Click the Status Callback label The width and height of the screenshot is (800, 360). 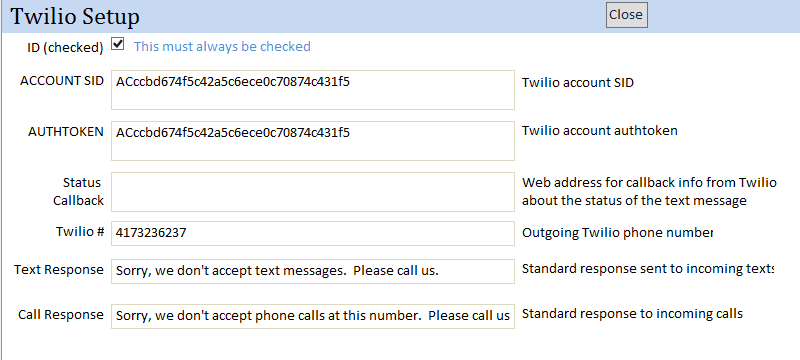pos(79,192)
